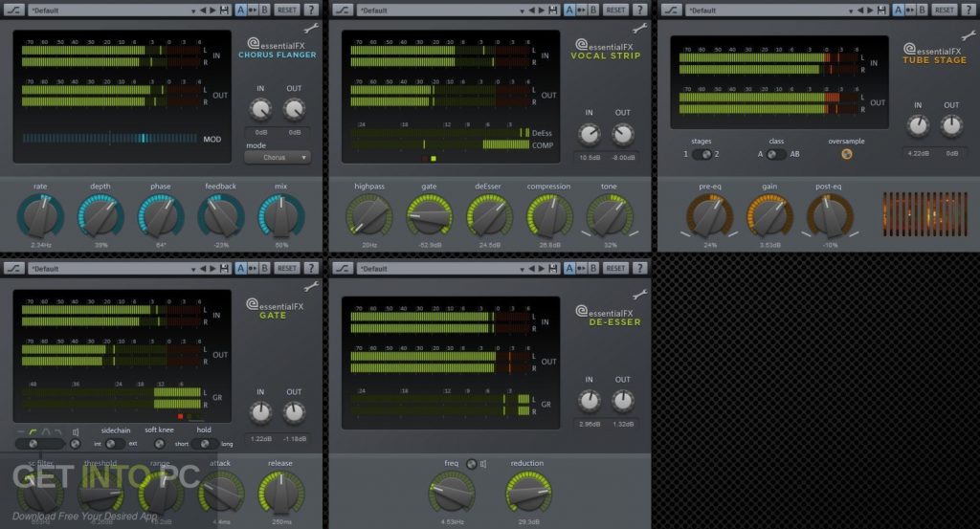Click bypass icon in Vocal Strip window

(x=343, y=10)
